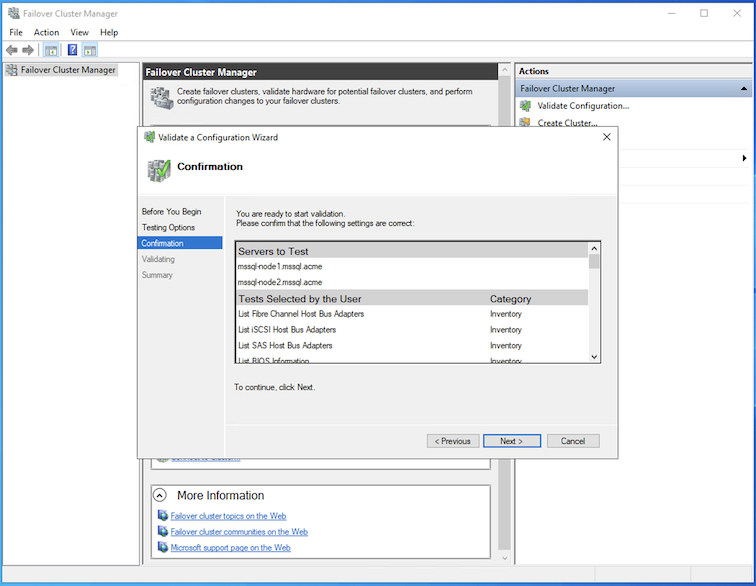Click the Create Cluster icon in Actions
756x586 pixels.
[526, 122]
